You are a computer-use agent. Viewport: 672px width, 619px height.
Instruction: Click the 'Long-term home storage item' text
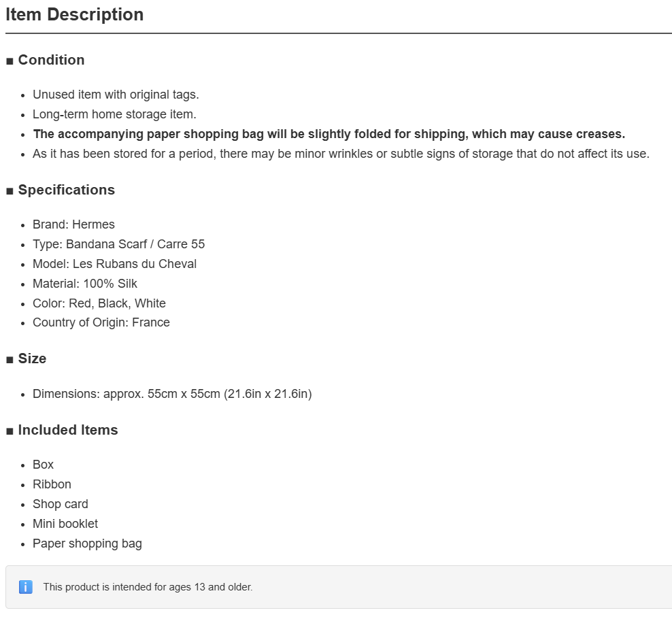pos(114,114)
